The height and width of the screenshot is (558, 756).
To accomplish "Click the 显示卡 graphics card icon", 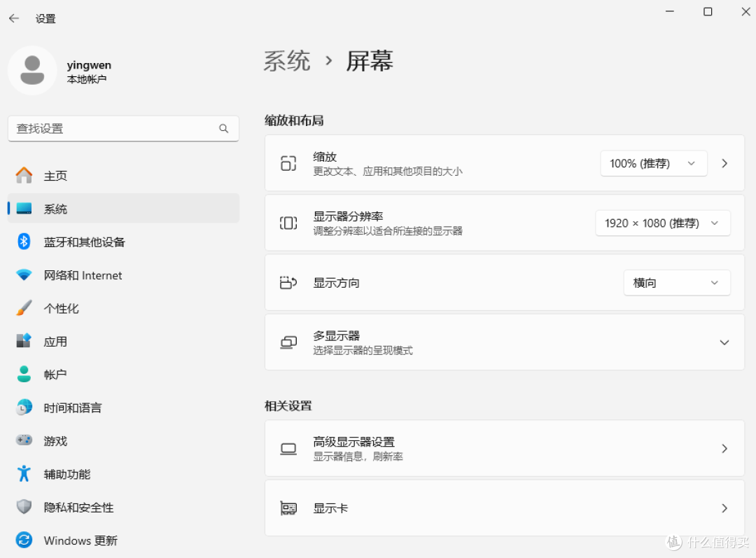I will [x=288, y=508].
